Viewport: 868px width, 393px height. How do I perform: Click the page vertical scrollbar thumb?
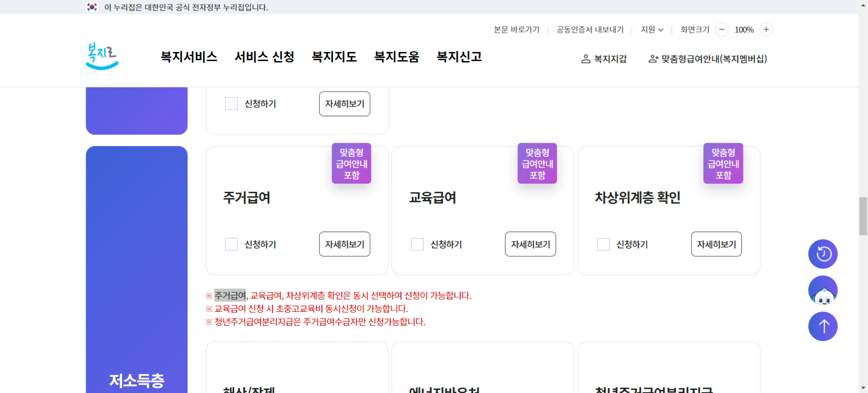pyautogui.click(x=863, y=216)
